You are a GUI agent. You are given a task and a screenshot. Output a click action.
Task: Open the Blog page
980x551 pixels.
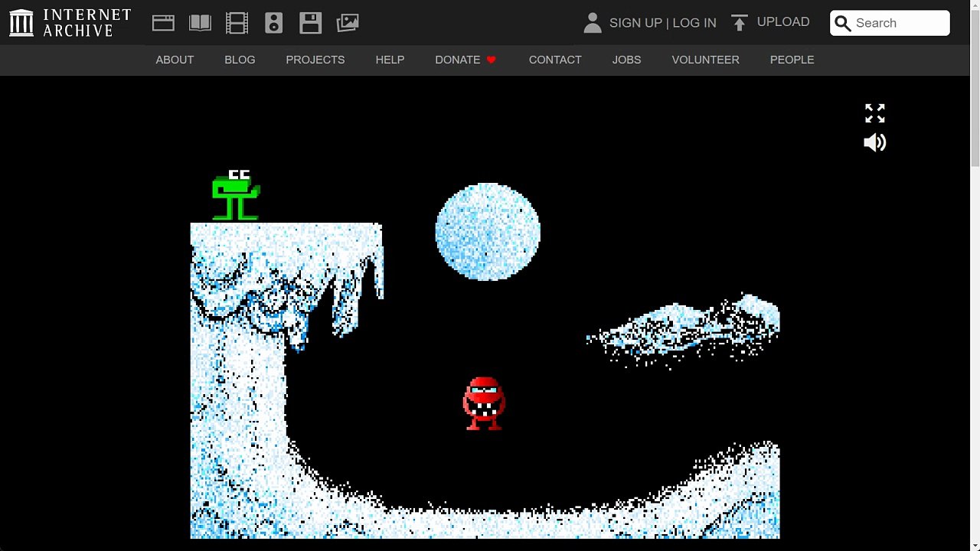(x=240, y=60)
